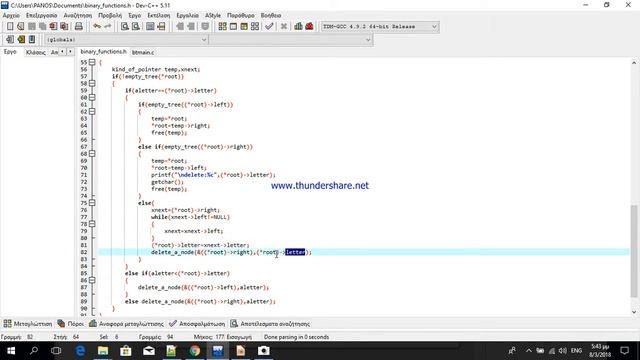Viewport: 640px width, 360px height.
Task: Click the Indent toolbar icon
Action: coord(180,27)
